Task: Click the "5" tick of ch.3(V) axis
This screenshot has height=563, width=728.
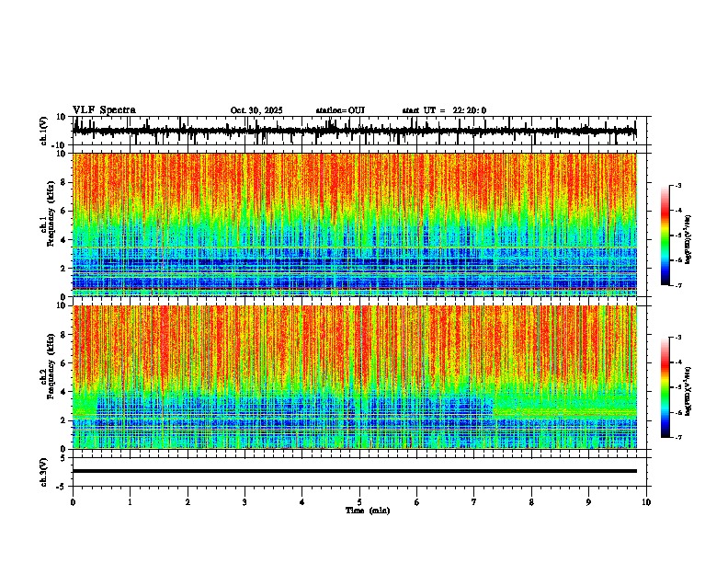Action: (x=64, y=458)
